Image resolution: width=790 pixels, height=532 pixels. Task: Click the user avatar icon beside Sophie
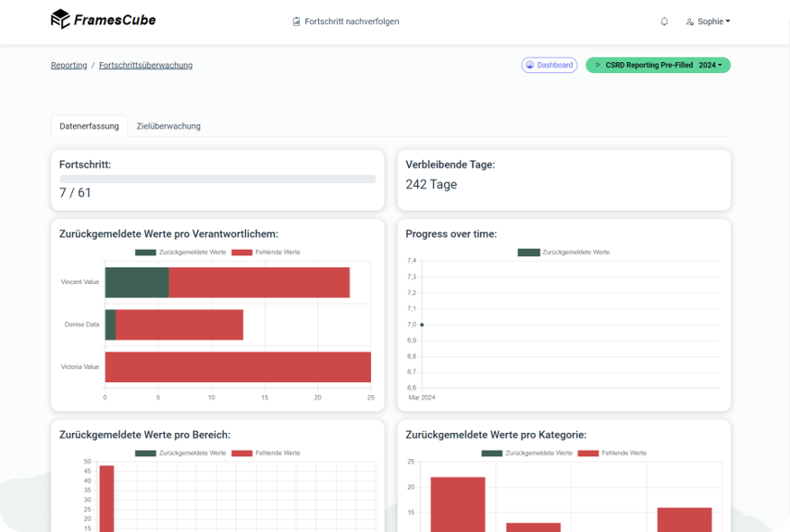pyautogui.click(x=690, y=21)
